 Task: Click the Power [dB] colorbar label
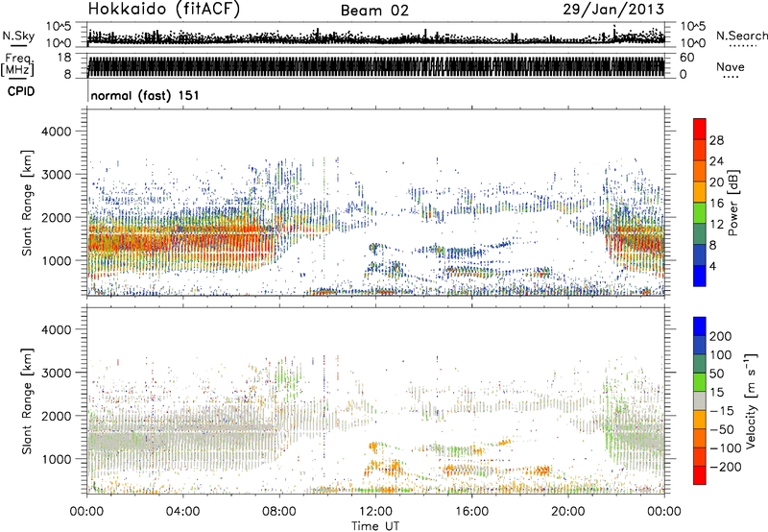732,203
